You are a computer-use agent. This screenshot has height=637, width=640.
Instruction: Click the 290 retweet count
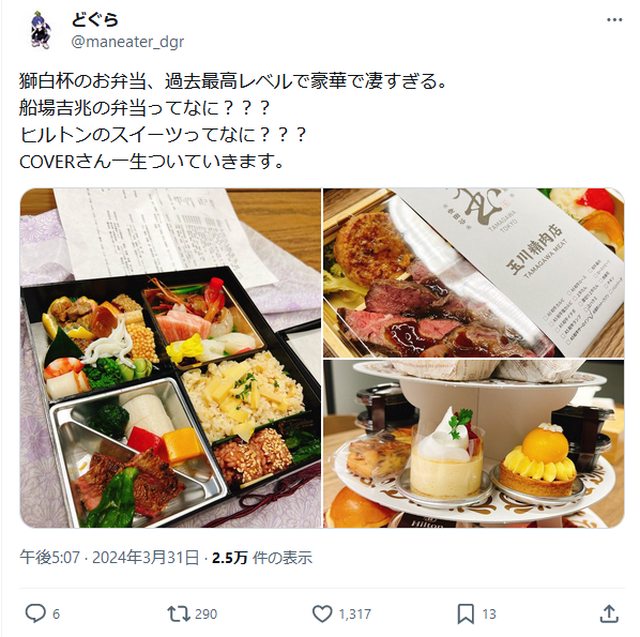[206, 614]
